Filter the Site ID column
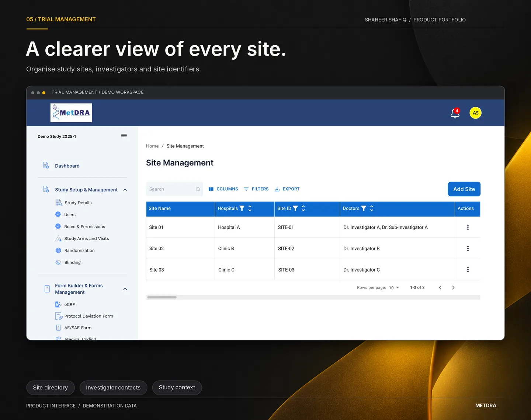The width and height of the screenshot is (531, 420). click(295, 209)
